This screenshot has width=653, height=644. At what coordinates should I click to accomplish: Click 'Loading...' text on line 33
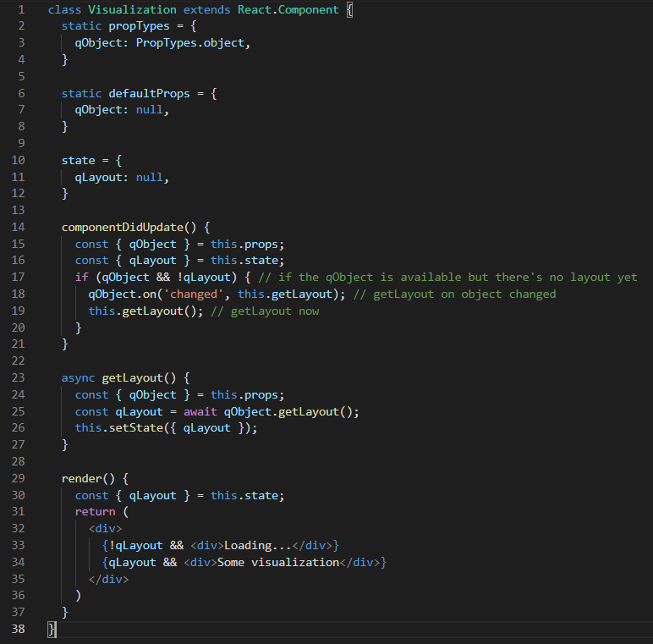pyautogui.click(x=258, y=546)
